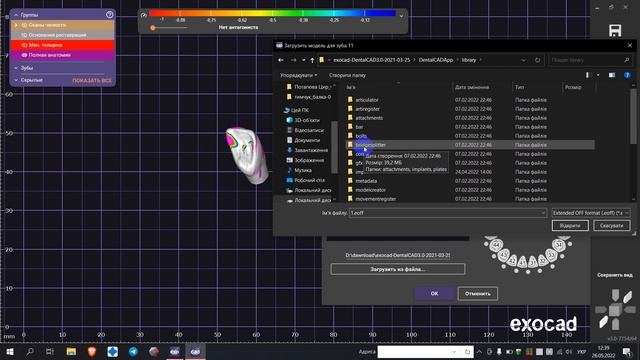
Task: Sort files by the Тип column
Action: pos(519,87)
